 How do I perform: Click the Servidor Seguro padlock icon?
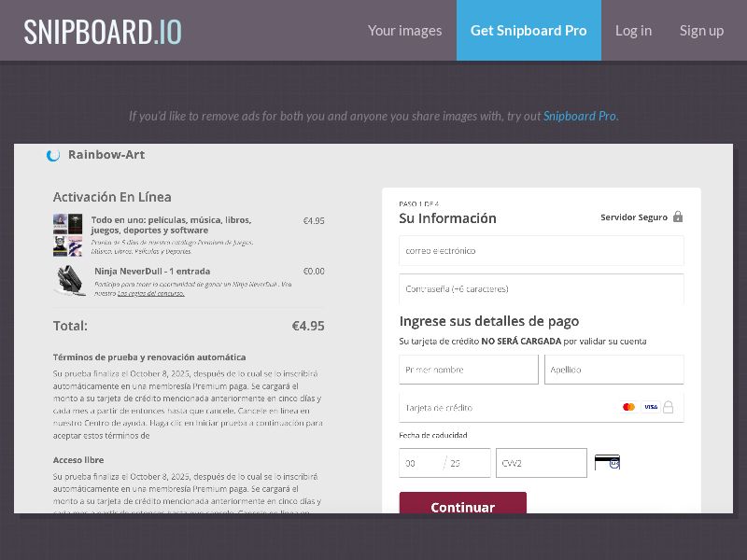[678, 217]
